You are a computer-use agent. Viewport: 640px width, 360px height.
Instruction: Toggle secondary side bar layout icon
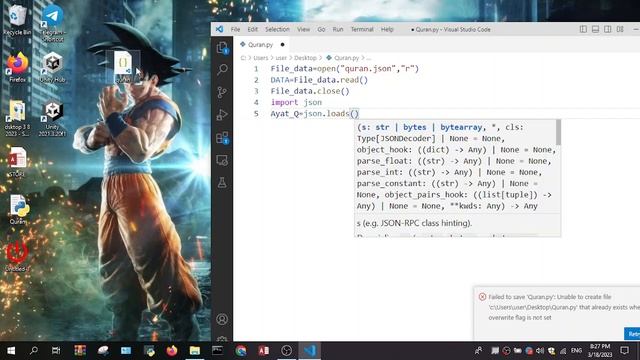click(x=607, y=29)
